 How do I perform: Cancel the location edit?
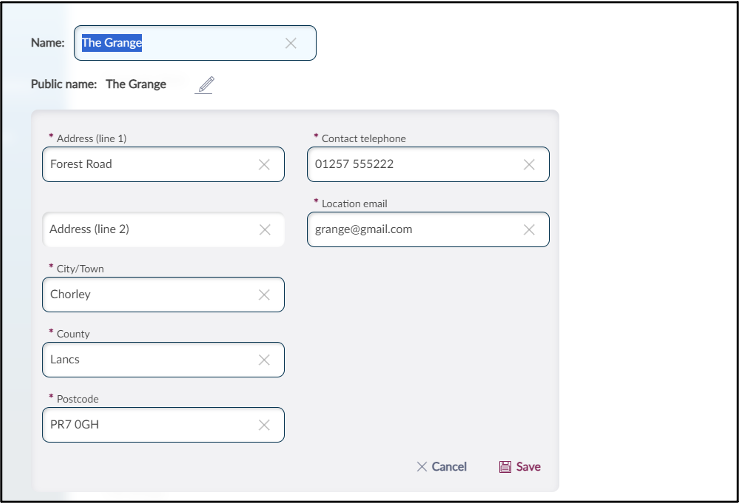pyautogui.click(x=441, y=467)
